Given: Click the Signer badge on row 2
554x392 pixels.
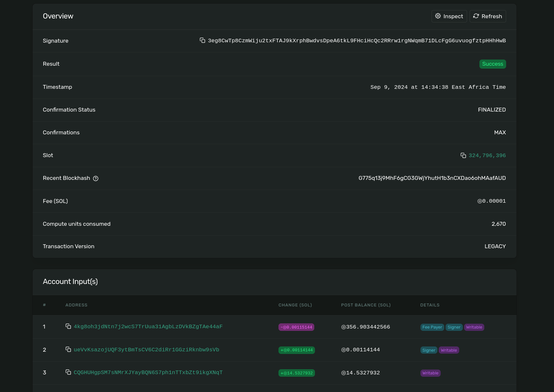Looking at the screenshot, I should pos(429,350).
